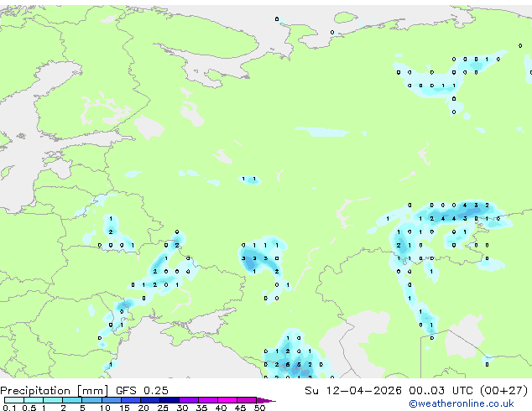Pick the 10–15 mm blue legend swatch
532x411 pixels.
click(111, 400)
